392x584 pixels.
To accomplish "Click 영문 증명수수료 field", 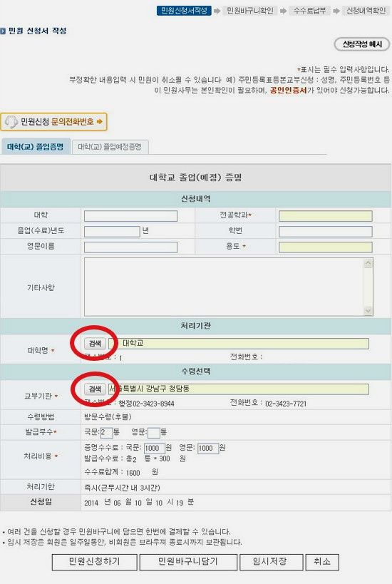I will point(208,448).
